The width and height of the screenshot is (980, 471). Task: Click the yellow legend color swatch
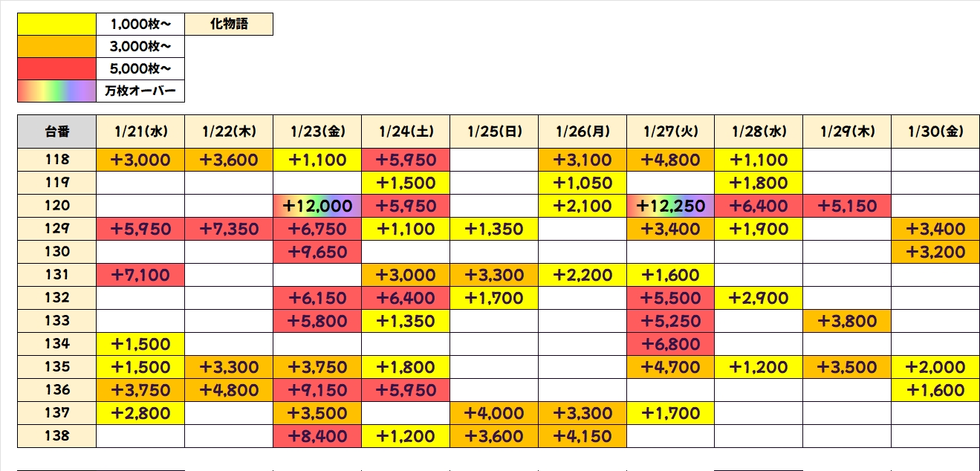tap(56, 25)
